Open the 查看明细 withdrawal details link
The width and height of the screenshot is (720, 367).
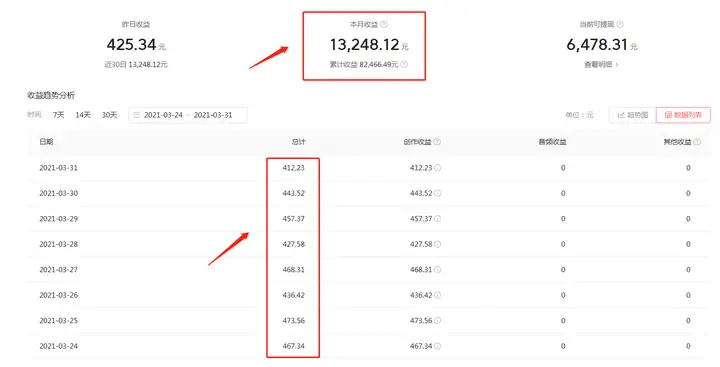coord(601,65)
